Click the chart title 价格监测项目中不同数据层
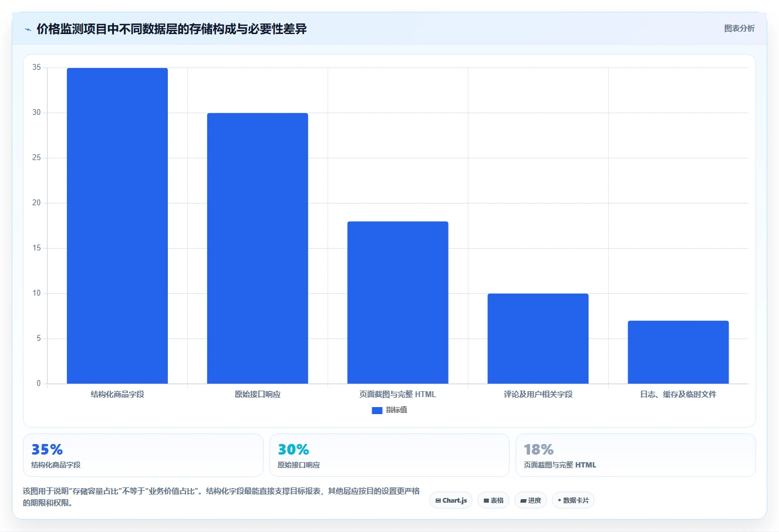779x532 pixels. [x=172, y=29]
